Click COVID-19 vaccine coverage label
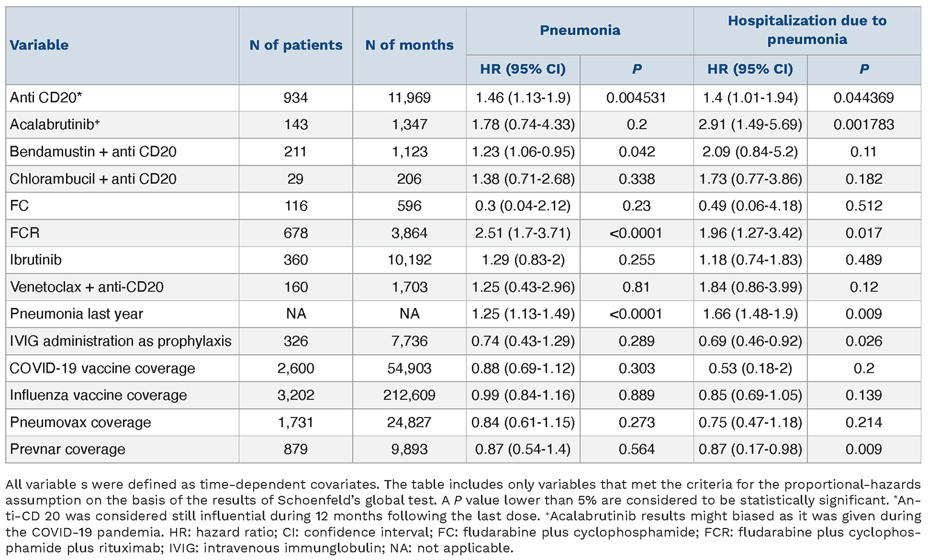The width and height of the screenshot is (928, 560). (x=103, y=368)
